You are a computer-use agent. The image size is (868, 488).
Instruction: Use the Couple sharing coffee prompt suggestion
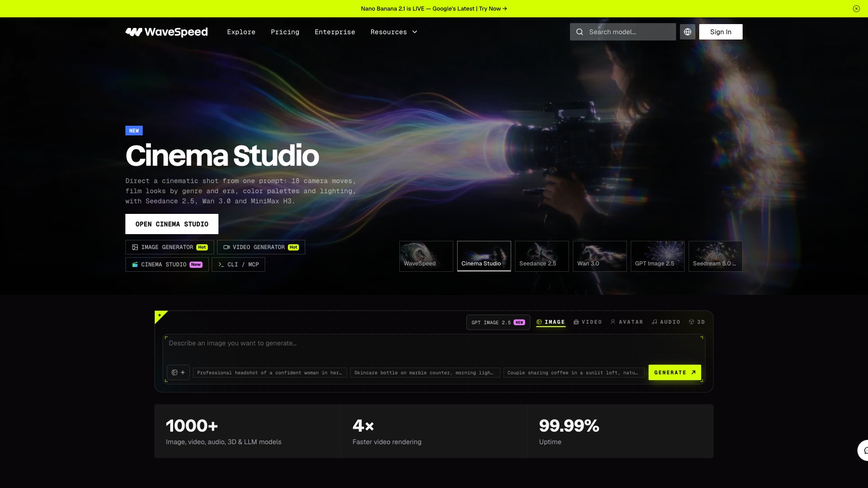click(x=574, y=373)
